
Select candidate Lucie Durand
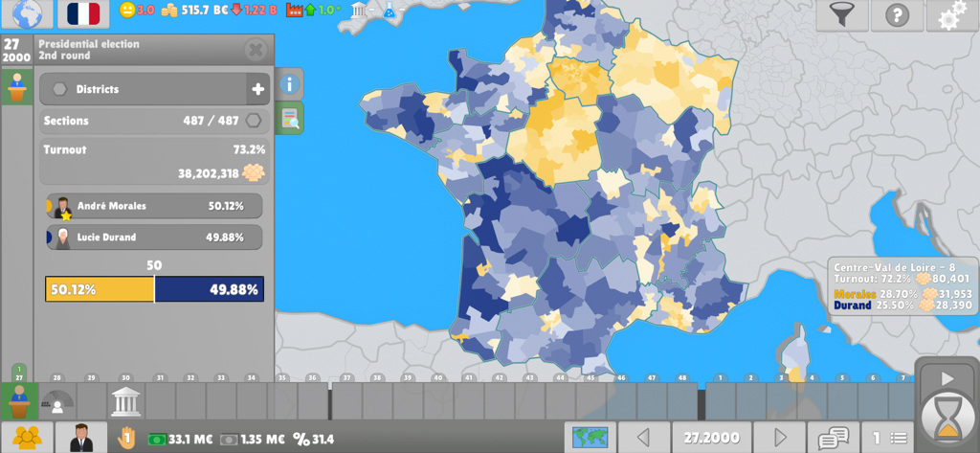tap(154, 238)
